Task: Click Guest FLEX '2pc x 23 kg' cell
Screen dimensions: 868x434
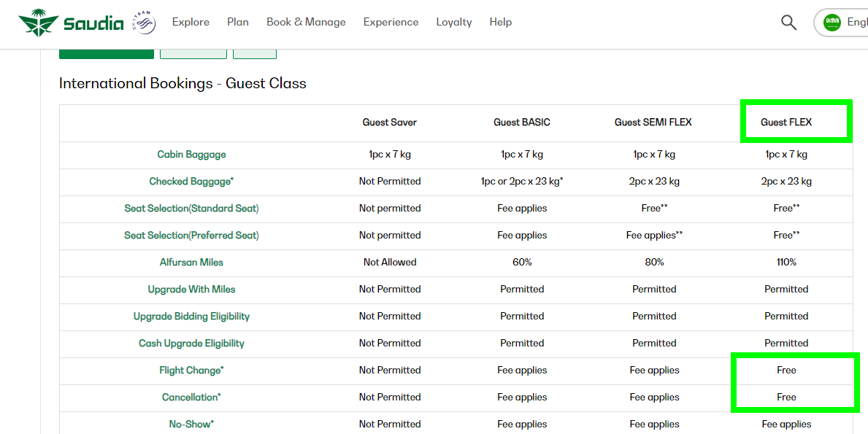Action: point(786,182)
